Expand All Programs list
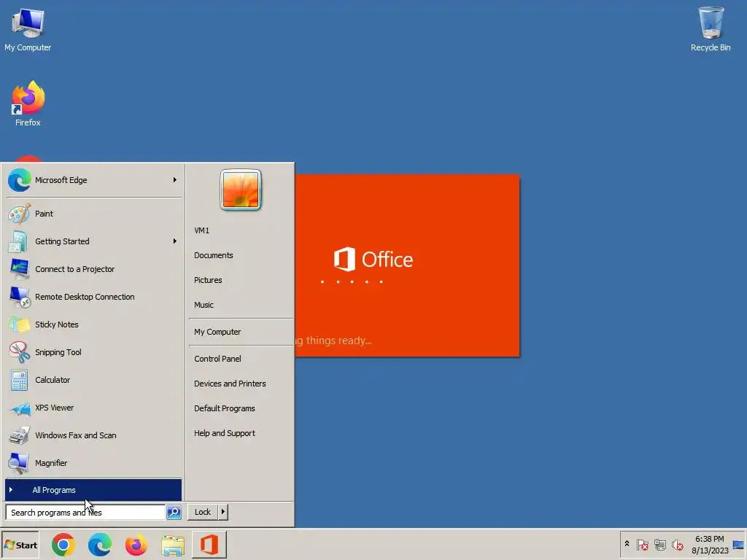Image resolution: width=747 pixels, height=560 pixels. tap(93, 490)
